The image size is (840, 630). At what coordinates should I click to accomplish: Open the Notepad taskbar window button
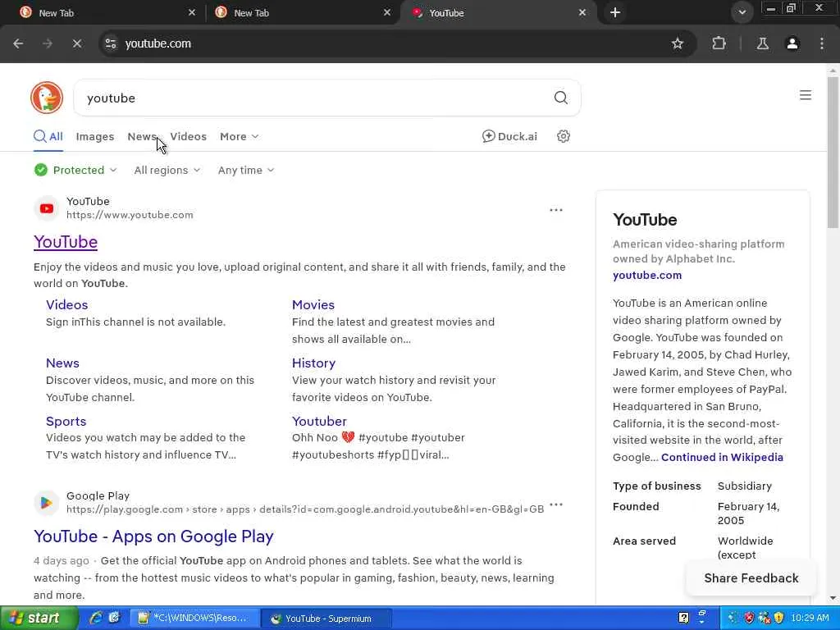click(x=195, y=619)
